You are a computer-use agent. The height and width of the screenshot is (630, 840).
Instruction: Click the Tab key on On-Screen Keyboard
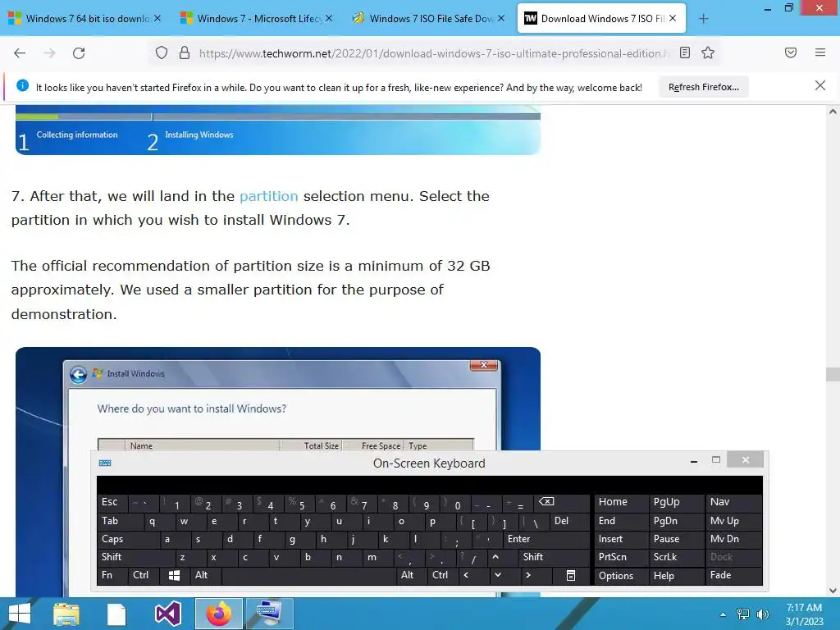[x=120, y=521]
